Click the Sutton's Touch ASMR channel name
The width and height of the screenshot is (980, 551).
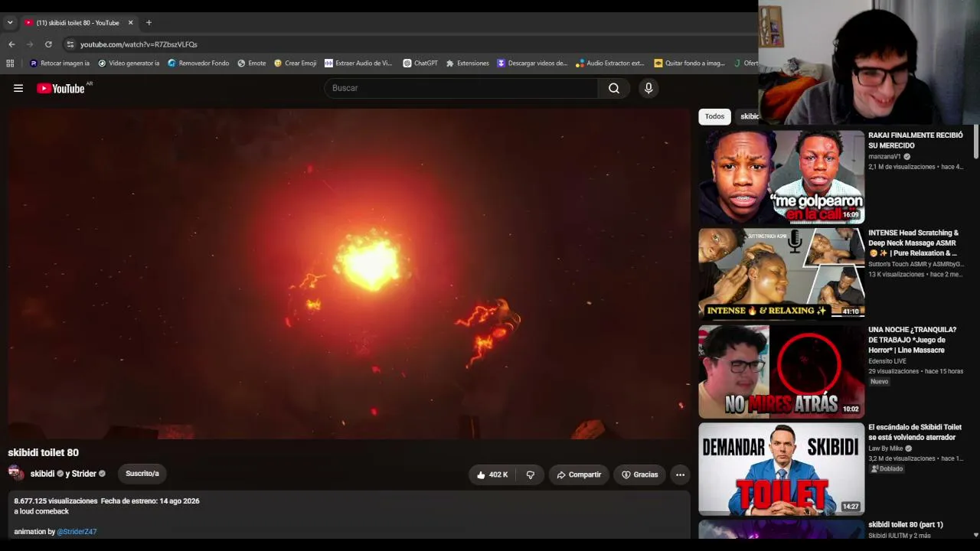[916, 264]
